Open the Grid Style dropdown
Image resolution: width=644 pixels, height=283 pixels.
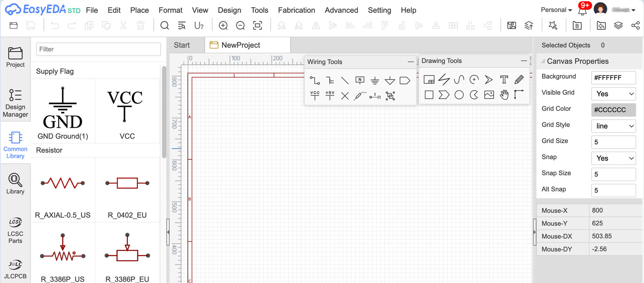click(x=613, y=126)
